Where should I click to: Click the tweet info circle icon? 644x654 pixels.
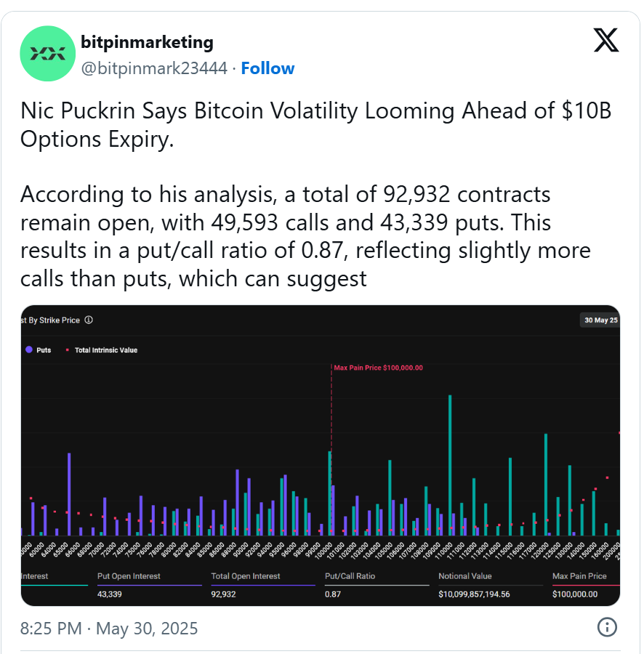(x=607, y=627)
